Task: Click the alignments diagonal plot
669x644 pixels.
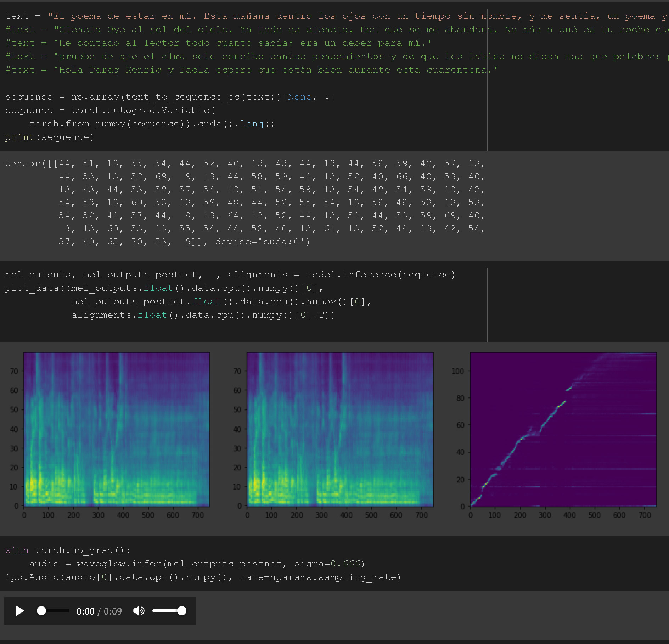Action: (x=563, y=429)
